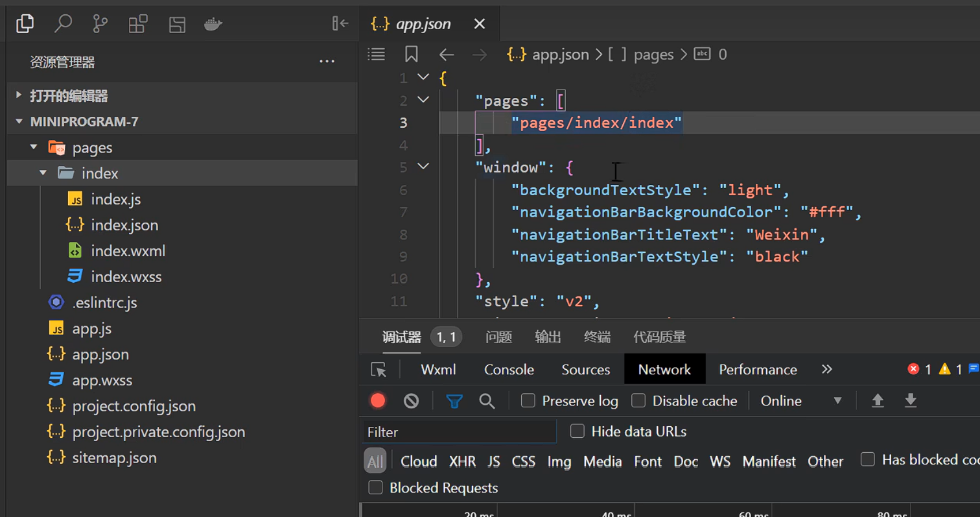The width and height of the screenshot is (980, 517).
Task: Switch to the Console tab
Action: (509, 370)
